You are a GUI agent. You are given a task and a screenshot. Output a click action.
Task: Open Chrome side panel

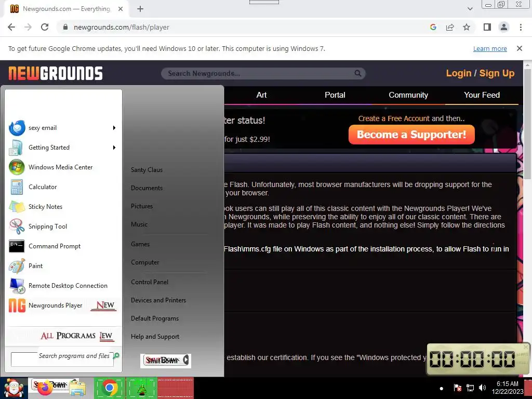pyautogui.click(x=487, y=27)
